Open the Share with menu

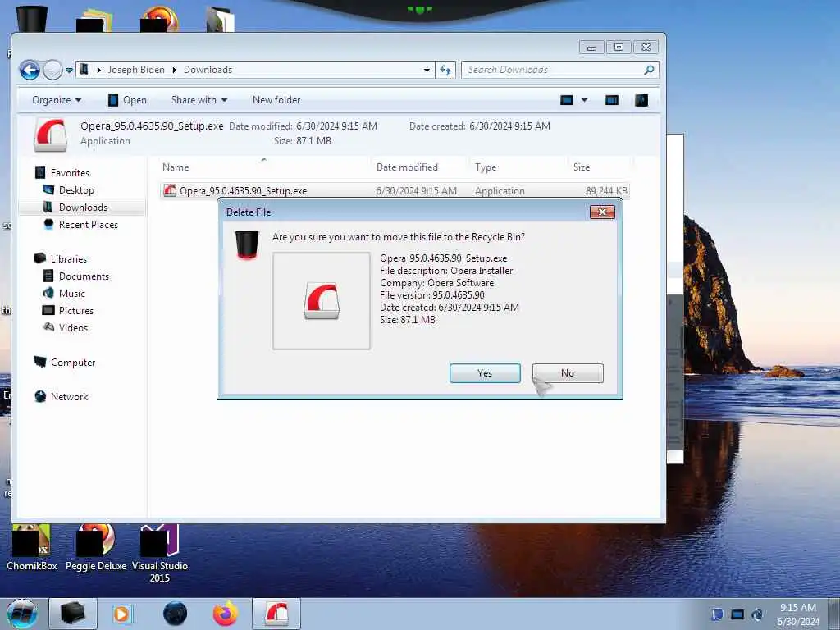click(199, 100)
